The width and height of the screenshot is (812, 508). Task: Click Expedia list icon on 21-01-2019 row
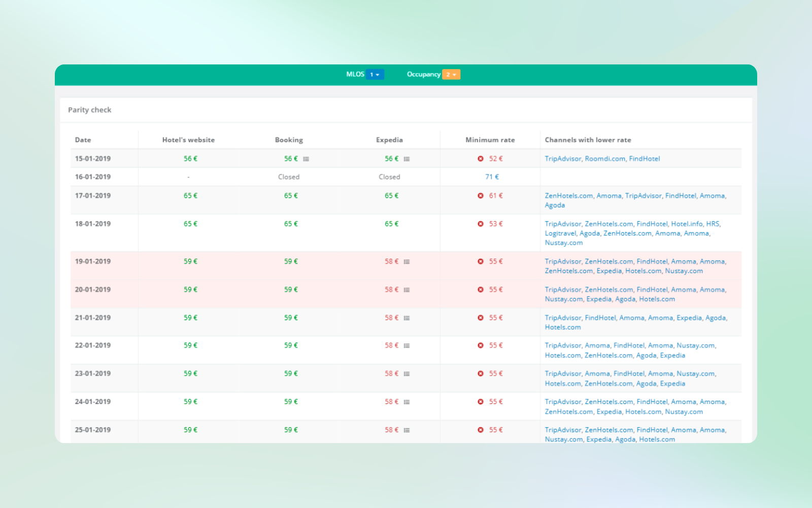407,318
